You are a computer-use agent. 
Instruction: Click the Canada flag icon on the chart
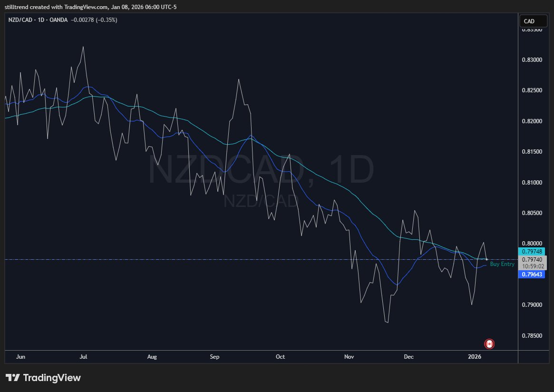[489, 343]
